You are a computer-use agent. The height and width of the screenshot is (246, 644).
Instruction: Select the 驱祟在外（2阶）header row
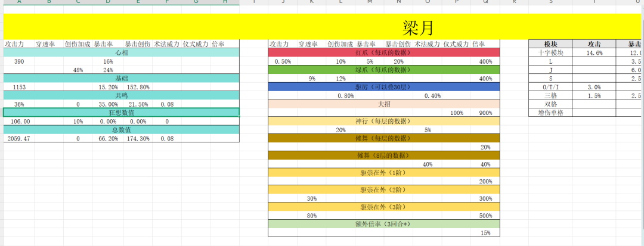click(x=384, y=190)
